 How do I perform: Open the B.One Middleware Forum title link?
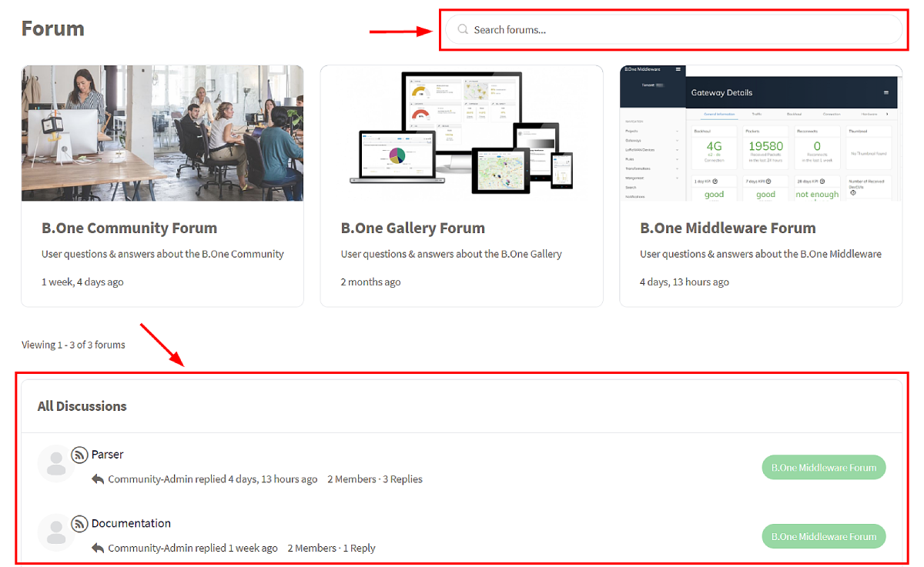pos(728,228)
